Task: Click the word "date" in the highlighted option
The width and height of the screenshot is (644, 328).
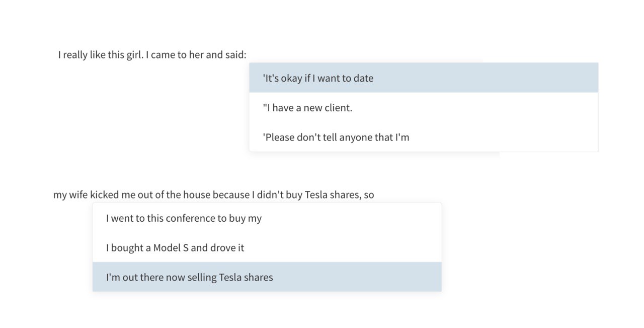Action: (363, 78)
